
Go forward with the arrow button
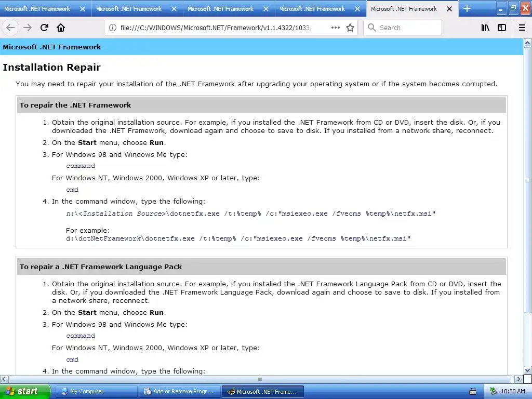28,28
